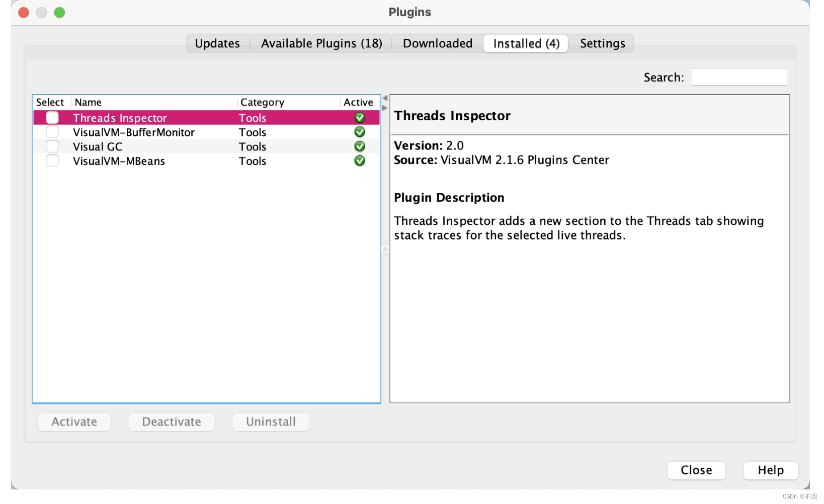
Task: Open the Available Plugins (18) tab
Action: pyautogui.click(x=321, y=44)
